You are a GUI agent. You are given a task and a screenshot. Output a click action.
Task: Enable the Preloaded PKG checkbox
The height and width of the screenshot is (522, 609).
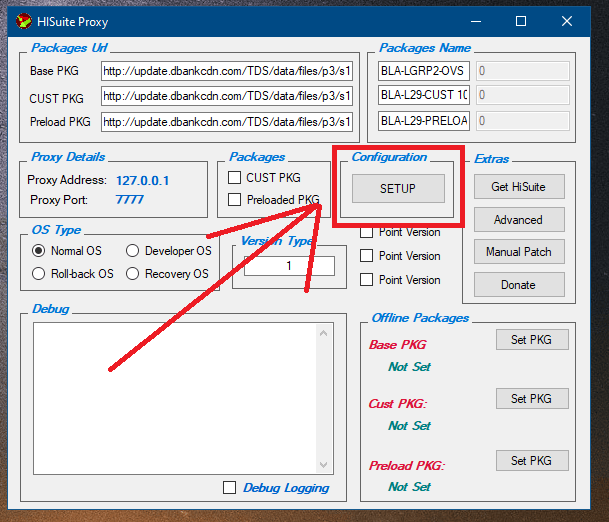[234, 199]
